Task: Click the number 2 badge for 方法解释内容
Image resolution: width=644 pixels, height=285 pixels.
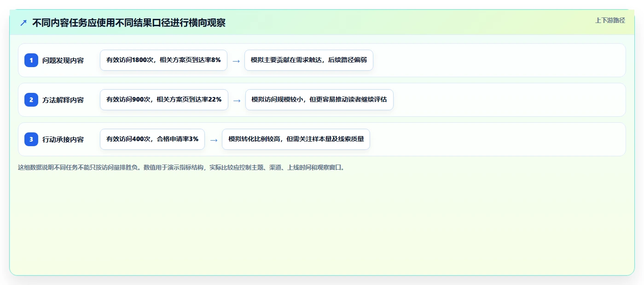Action: (x=31, y=100)
